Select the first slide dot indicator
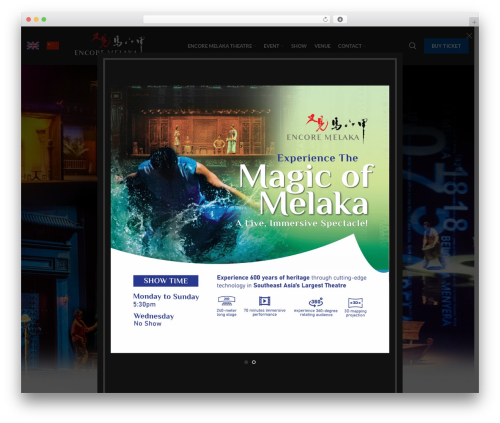This screenshot has height=423, width=500. tap(246, 362)
